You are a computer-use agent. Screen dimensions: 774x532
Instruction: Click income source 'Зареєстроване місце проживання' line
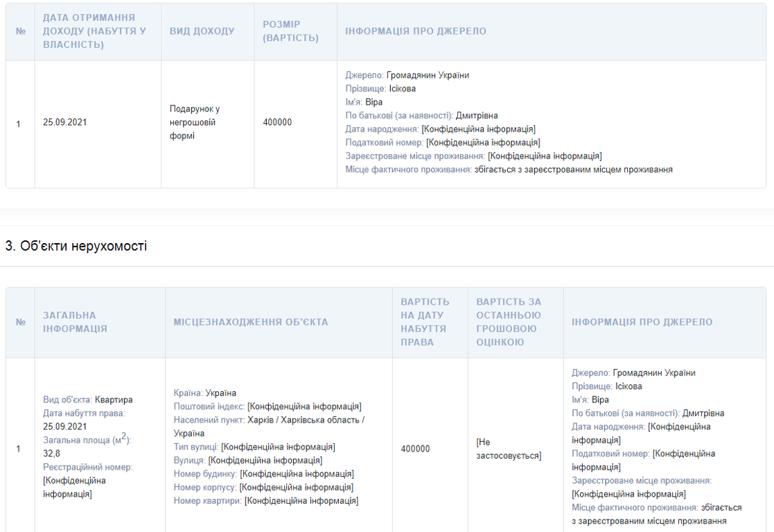pos(473,156)
